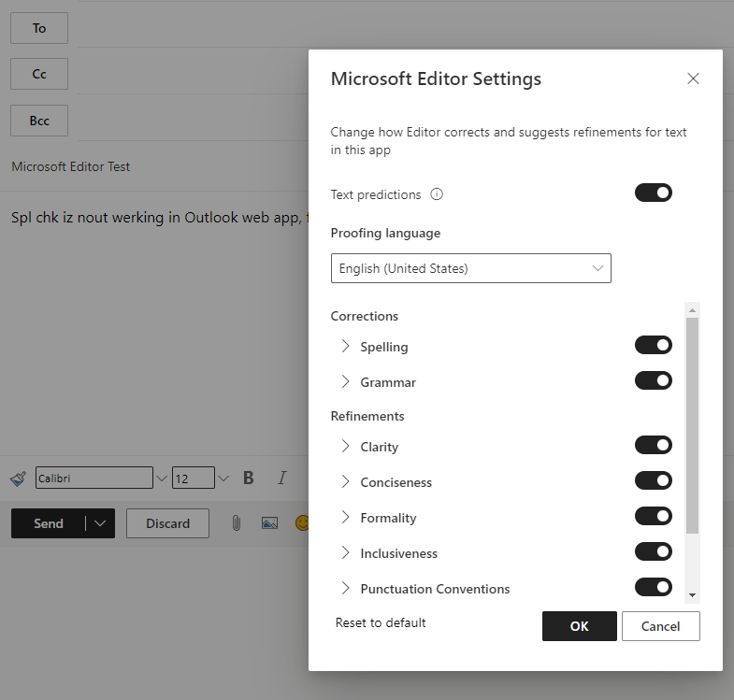Turn off the Formality toggle
The height and width of the screenshot is (700, 734).
[x=654, y=516]
